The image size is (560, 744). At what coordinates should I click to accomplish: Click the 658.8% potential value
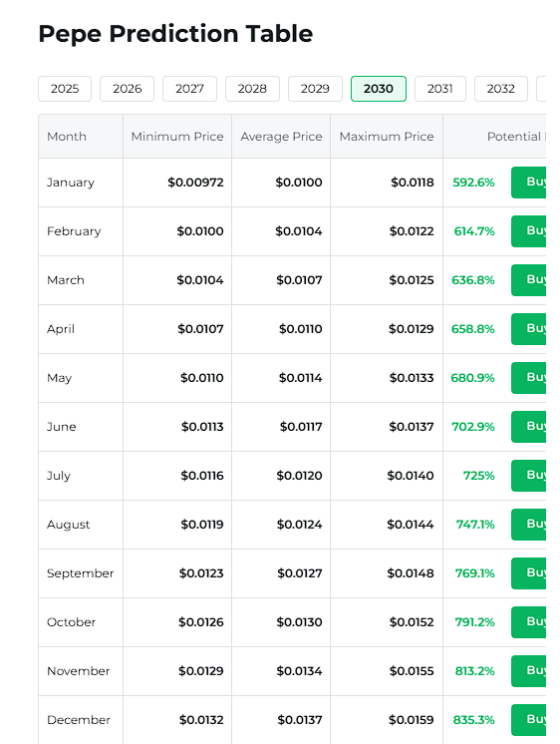point(472,329)
